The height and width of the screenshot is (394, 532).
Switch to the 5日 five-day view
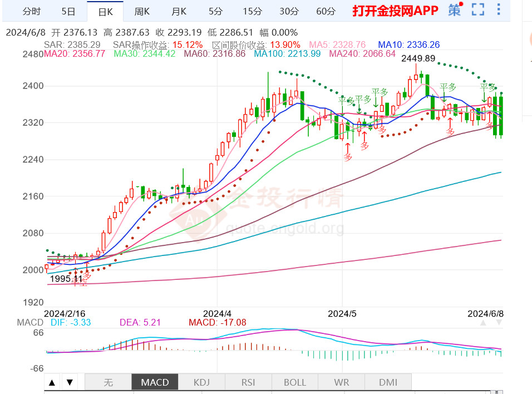click(68, 11)
